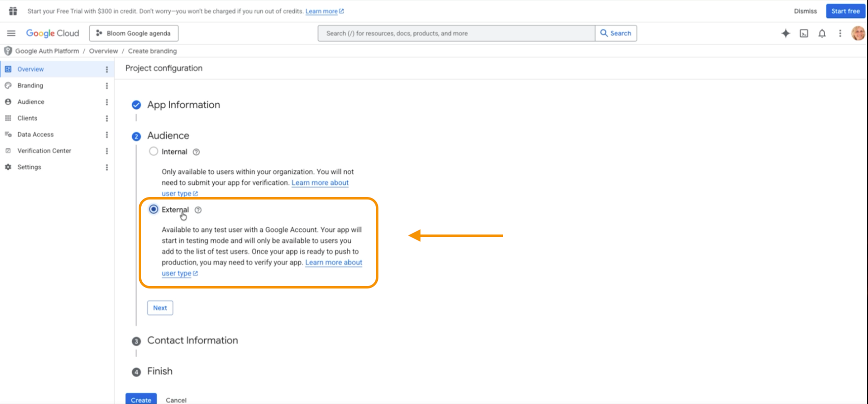Screen dimensions: 868x404
Task: Click the Settings gear icon in sidebar
Action: click(x=8, y=167)
